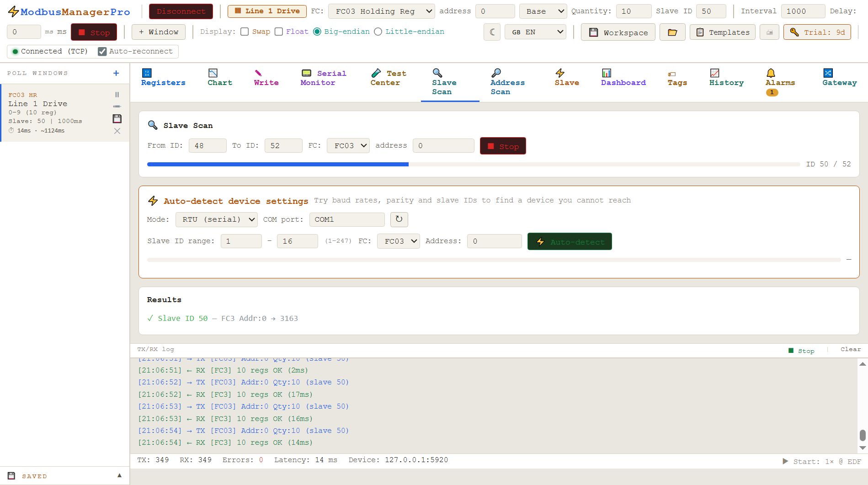The height and width of the screenshot is (485, 868).
Task: Open the RTU (serial) mode dropdown
Action: (x=216, y=219)
